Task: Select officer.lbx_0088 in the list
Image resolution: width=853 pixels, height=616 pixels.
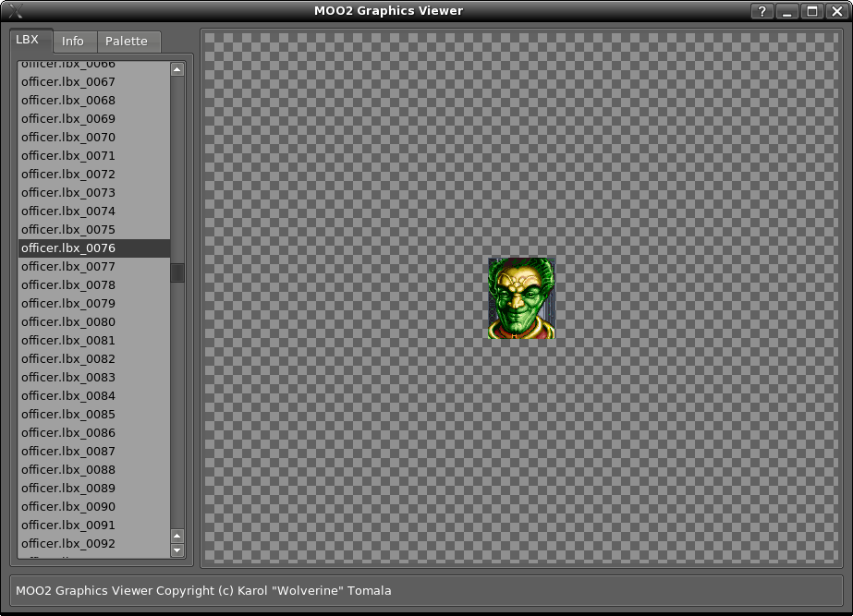Action: [x=94, y=470]
